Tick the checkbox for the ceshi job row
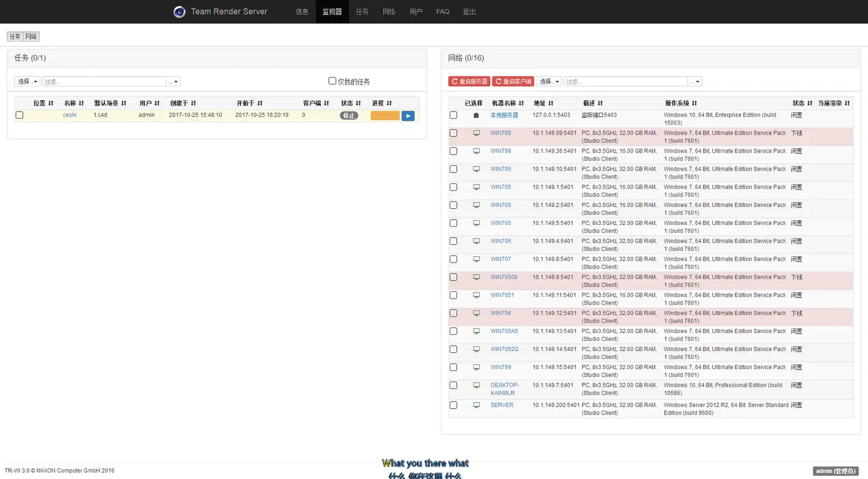The width and height of the screenshot is (868, 479). (19, 115)
